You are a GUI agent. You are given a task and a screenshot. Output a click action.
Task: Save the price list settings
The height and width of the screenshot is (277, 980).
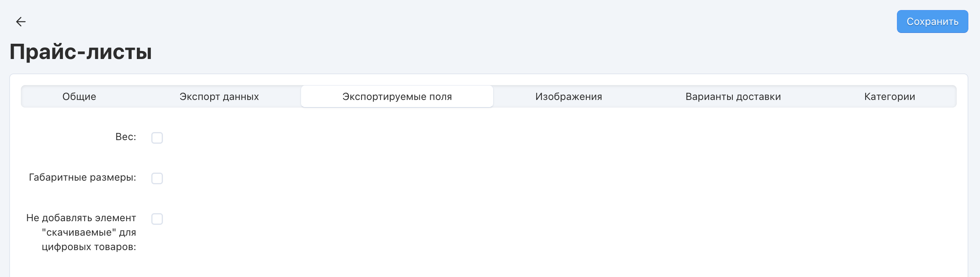coord(932,22)
